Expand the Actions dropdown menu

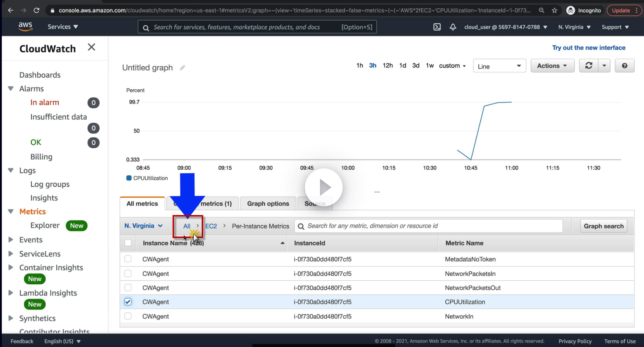[552, 66]
